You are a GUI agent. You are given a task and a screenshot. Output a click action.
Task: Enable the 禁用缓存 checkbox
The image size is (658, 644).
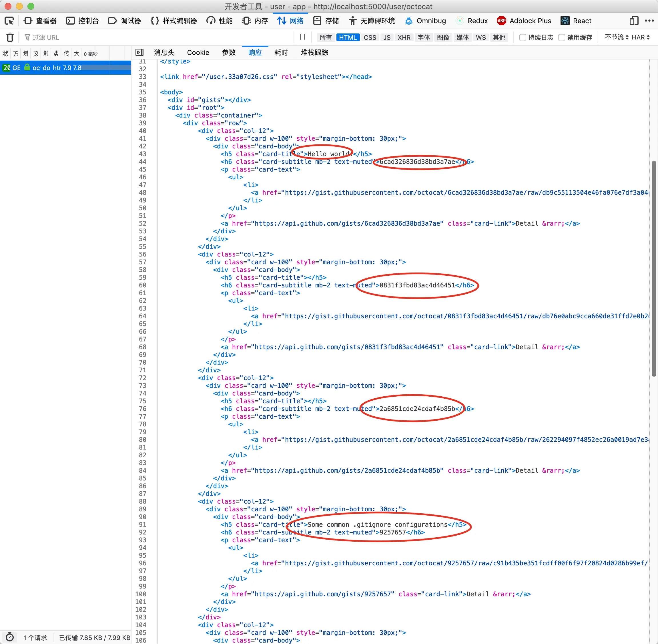561,37
